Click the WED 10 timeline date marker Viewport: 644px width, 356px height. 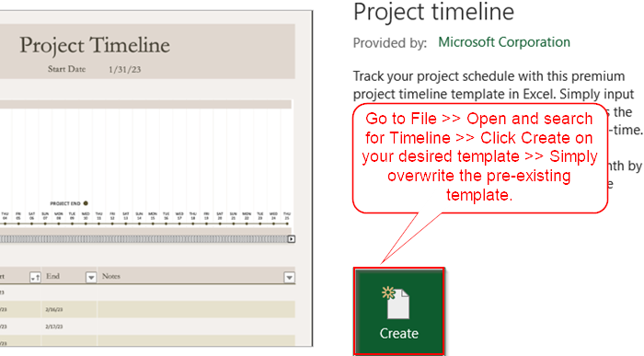[86, 216]
